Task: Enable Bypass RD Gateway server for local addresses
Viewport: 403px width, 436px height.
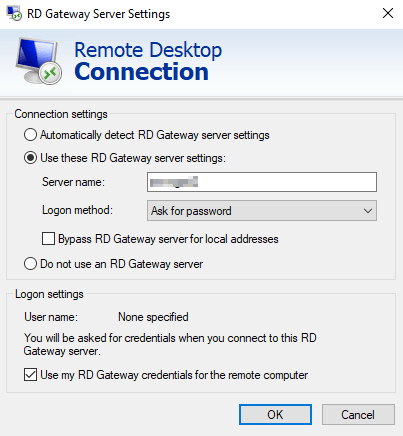Action: pyautogui.click(x=48, y=239)
